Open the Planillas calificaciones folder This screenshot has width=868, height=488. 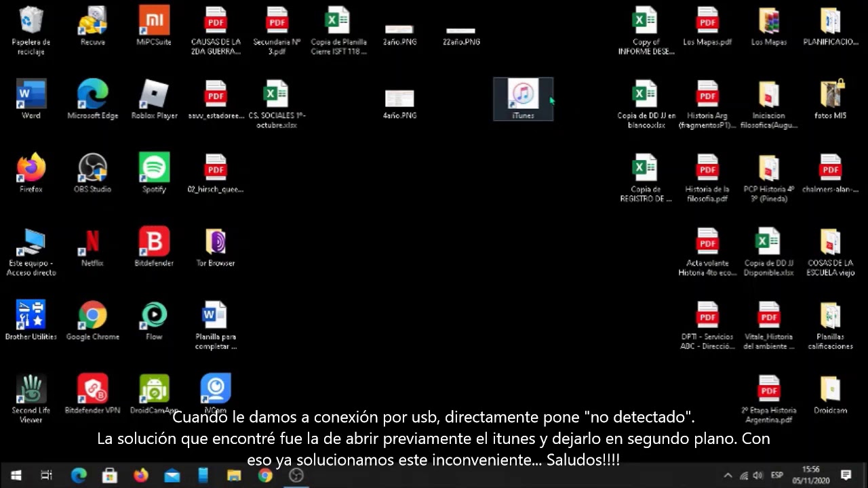click(x=831, y=325)
